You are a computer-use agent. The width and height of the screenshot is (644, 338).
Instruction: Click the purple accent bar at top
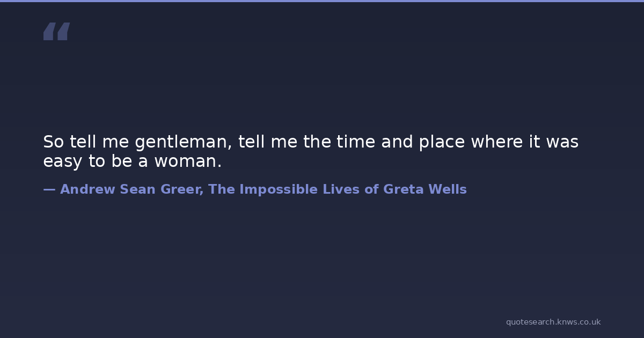point(322,1)
